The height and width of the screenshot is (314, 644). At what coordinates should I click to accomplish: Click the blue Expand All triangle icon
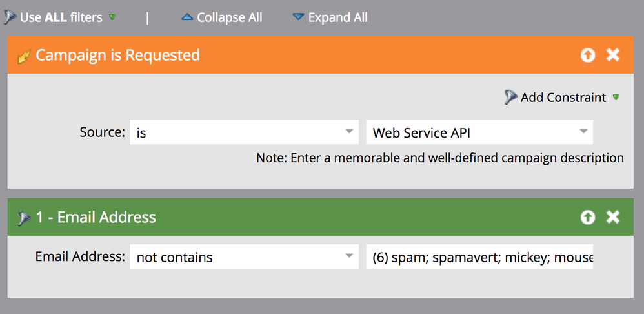[298, 17]
